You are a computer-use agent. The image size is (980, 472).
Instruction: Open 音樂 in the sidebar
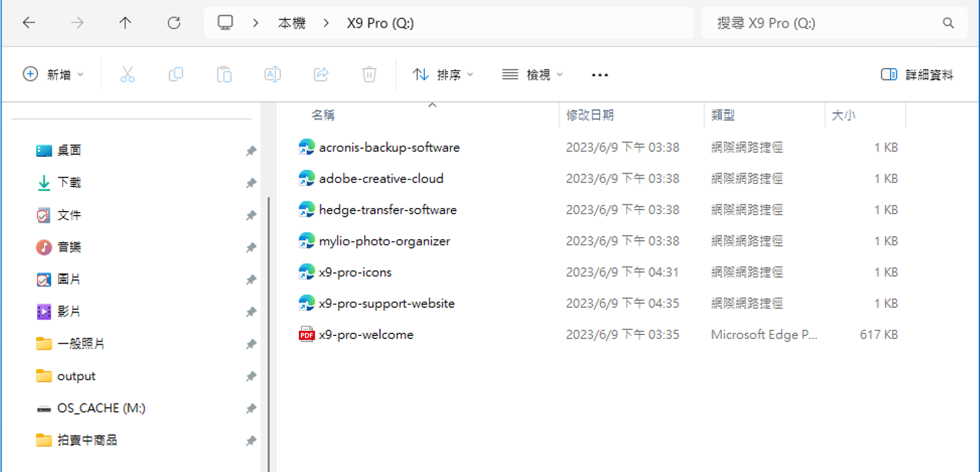click(69, 247)
